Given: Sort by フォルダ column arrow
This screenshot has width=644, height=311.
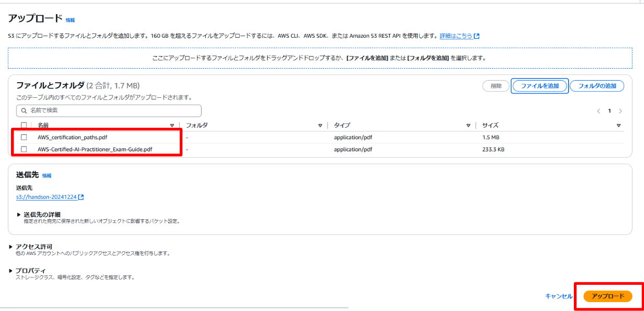Looking at the screenshot, I should (x=320, y=126).
